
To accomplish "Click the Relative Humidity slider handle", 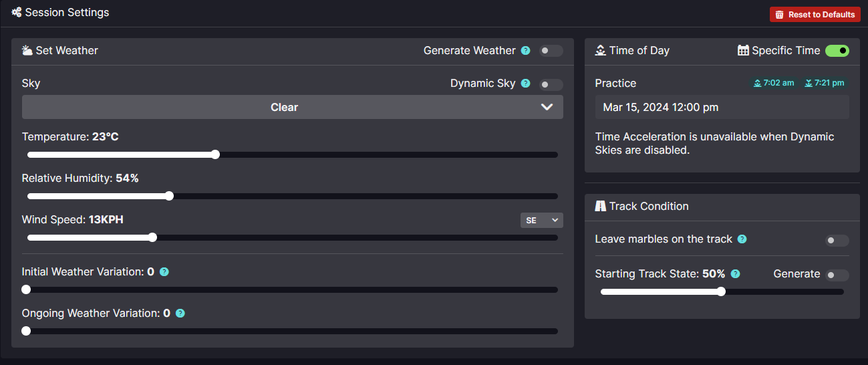I will [169, 196].
